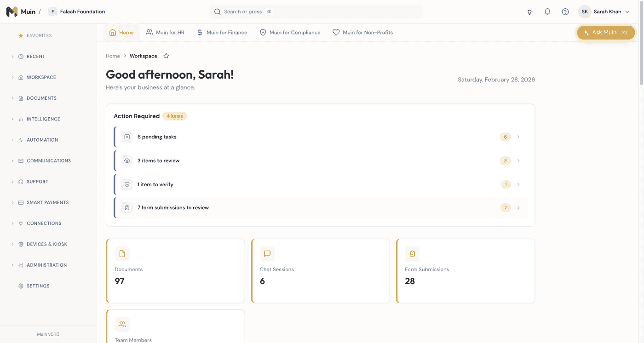Click the page vertical scrollbar

[641, 44]
